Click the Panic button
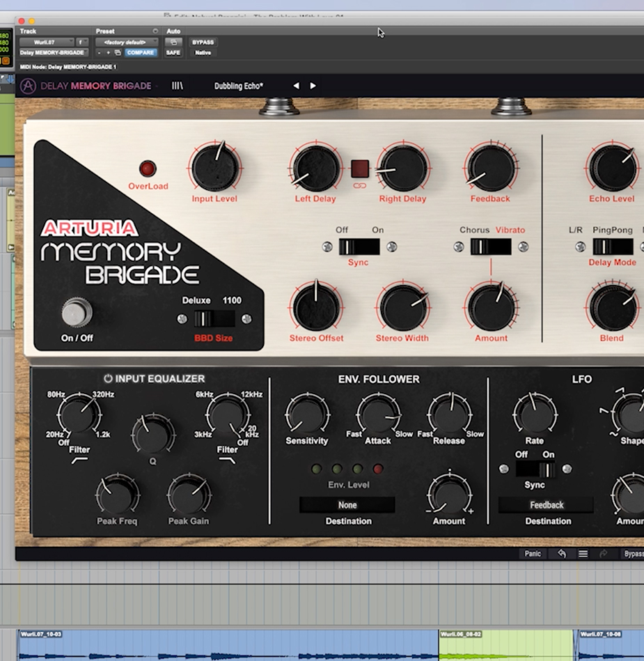The width and height of the screenshot is (644, 661). click(x=533, y=554)
